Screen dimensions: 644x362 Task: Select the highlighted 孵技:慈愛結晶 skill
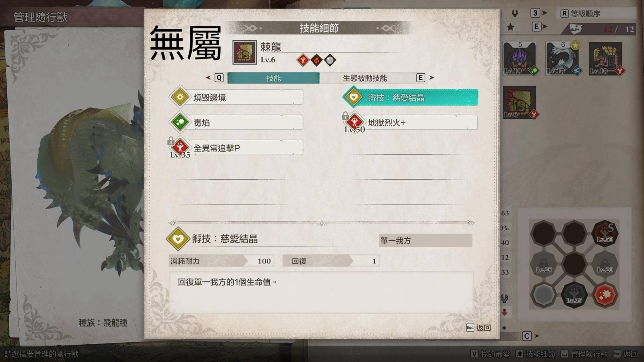tap(410, 97)
